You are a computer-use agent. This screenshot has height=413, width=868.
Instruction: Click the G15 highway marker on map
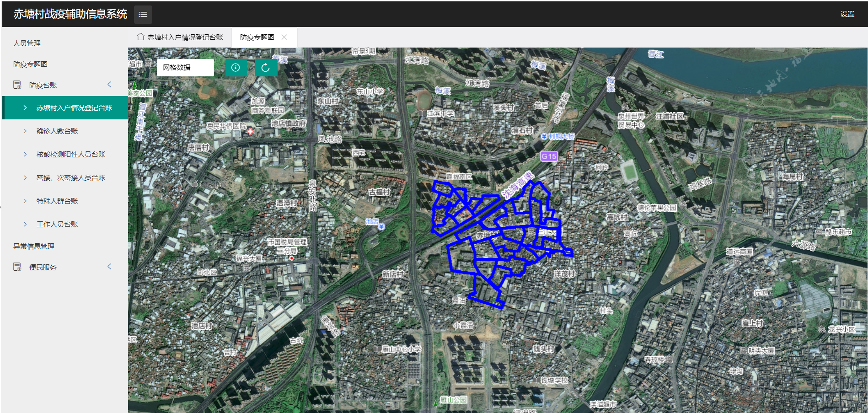click(549, 156)
